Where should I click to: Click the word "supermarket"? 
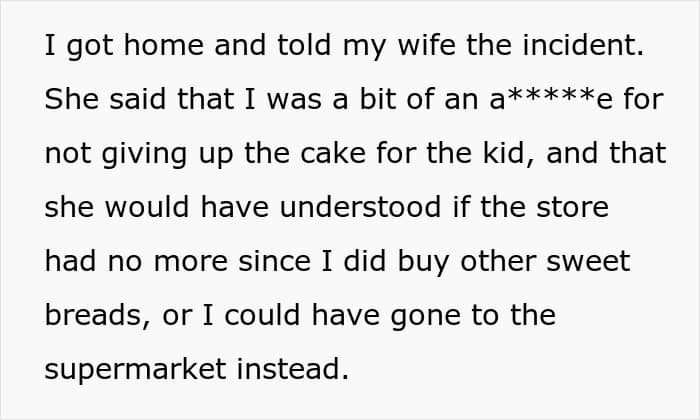tap(136, 368)
